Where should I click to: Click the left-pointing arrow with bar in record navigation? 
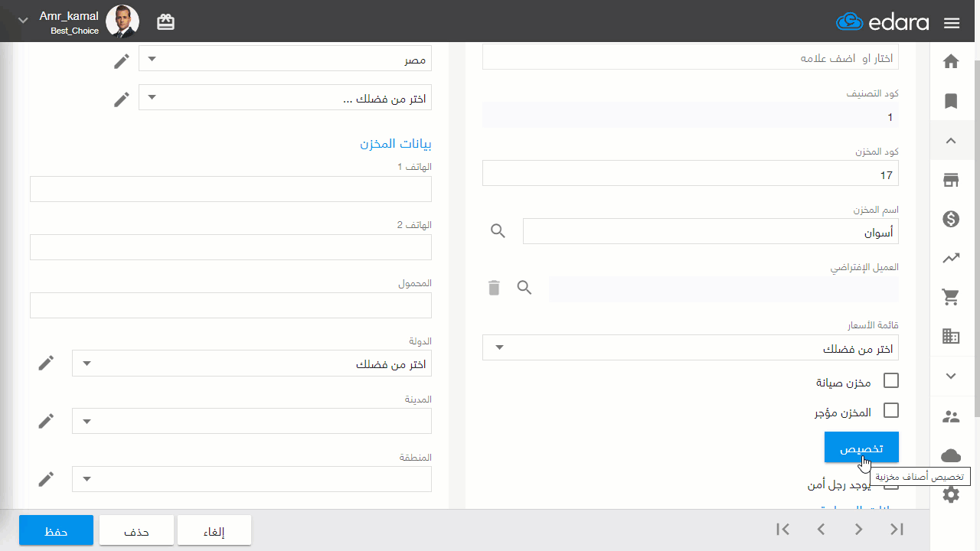coord(782,529)
